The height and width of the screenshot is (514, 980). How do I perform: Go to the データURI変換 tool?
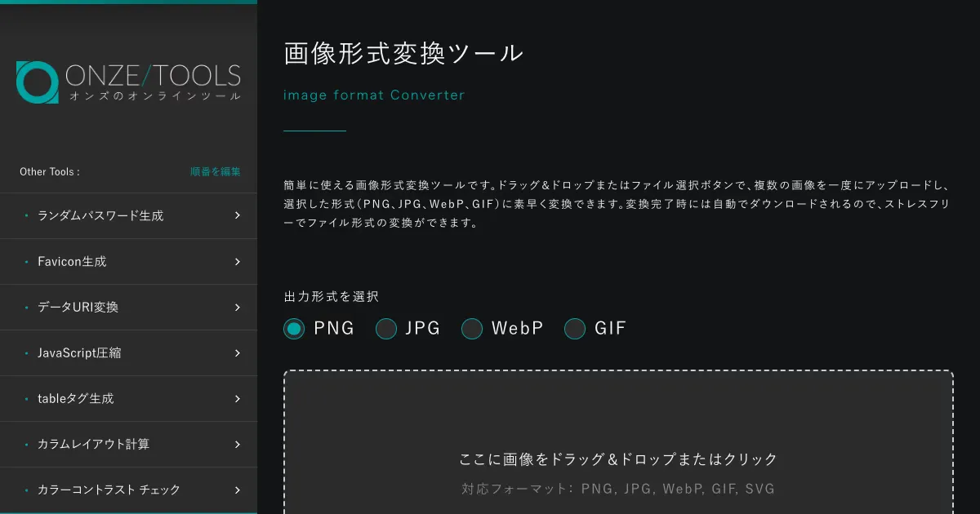click(78, 308)
